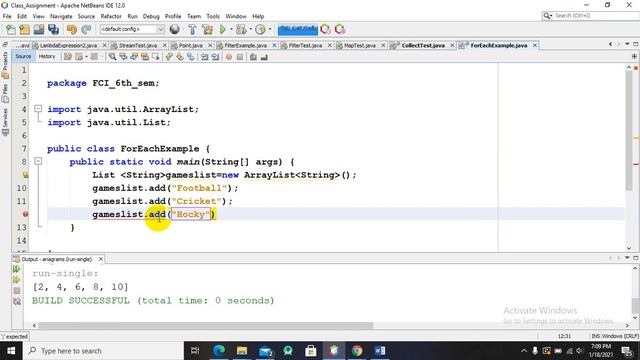Open Google Chrome from taskbar
The image size is (640, 360).
pyautogui.click(x=357, y=351)
